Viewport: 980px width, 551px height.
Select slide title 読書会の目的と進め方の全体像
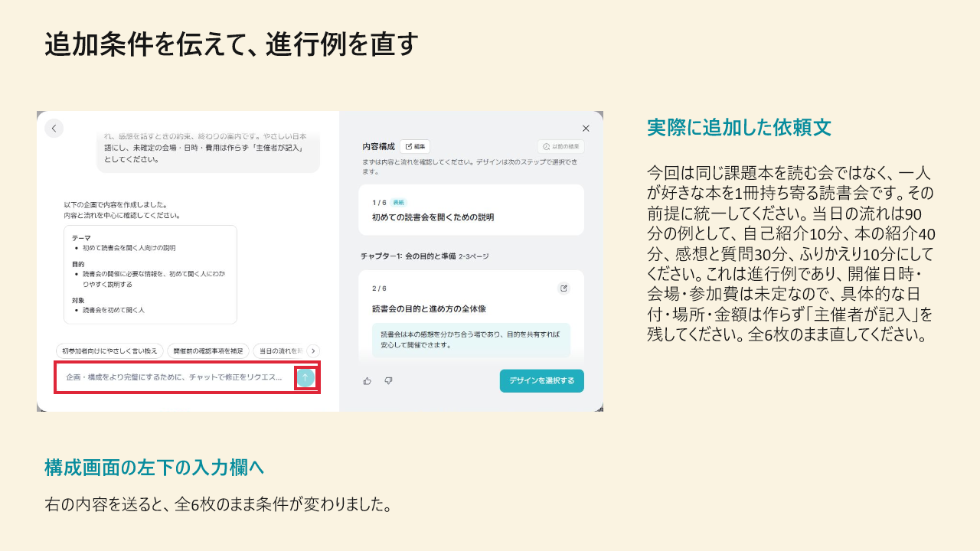coord(429,309)
